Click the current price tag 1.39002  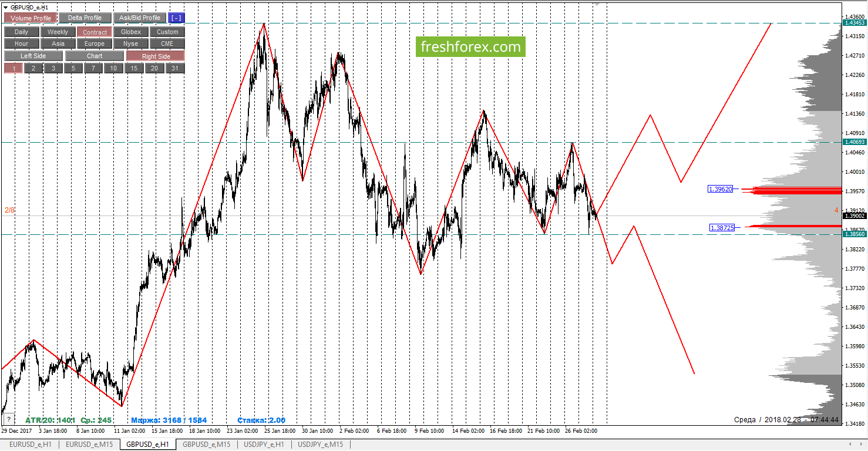tap(854, 216)
